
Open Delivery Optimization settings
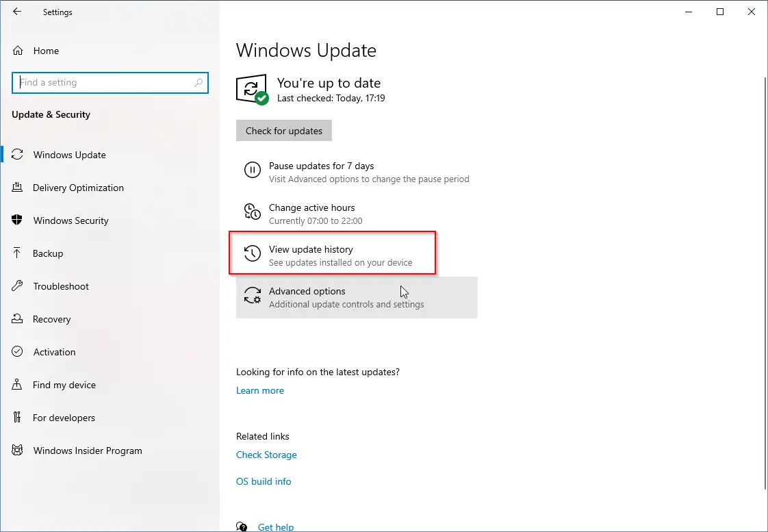110,188
